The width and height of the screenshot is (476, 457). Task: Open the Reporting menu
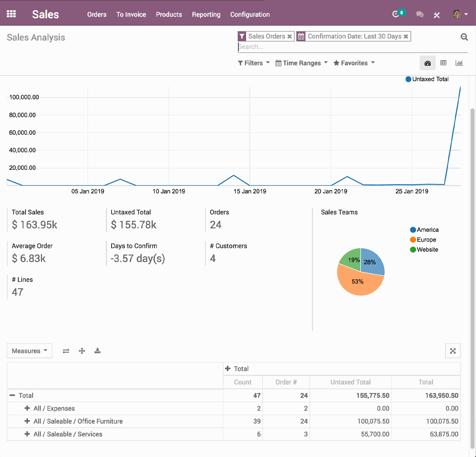coord(206,14)
